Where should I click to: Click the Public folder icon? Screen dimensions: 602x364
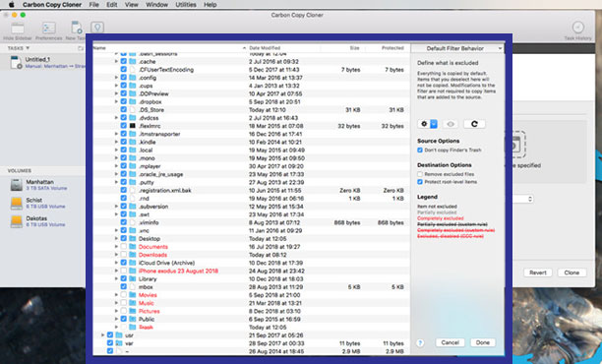tap(133, 319)
